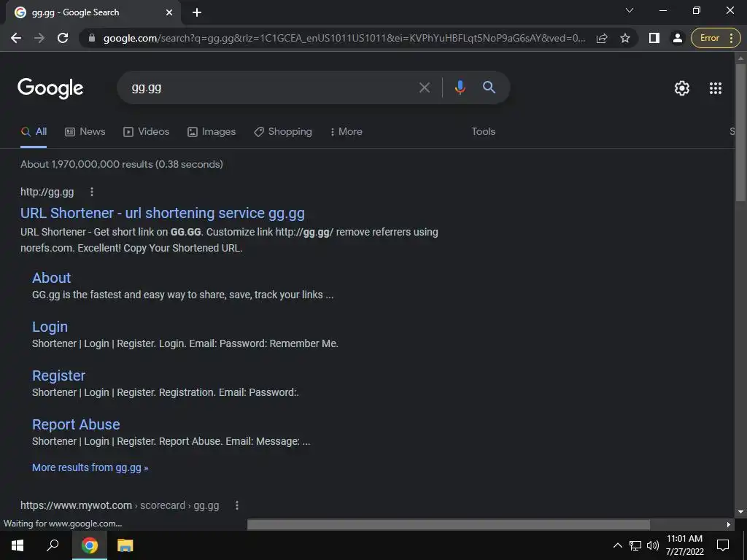Open Google apps grid
The image size is (747, 560).
point(715,88)
